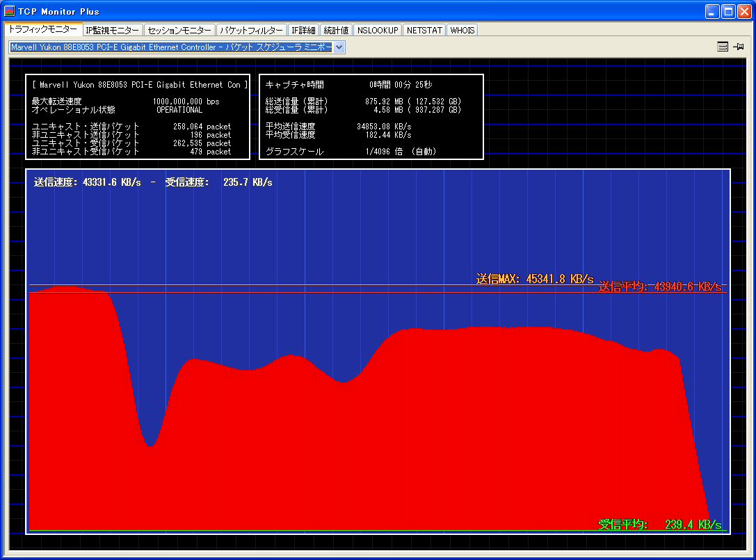
Task: Open the IP監視モニター tab
Action: (x=113, y=31)
